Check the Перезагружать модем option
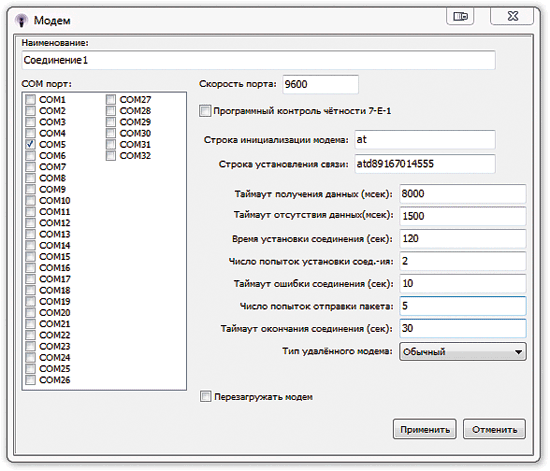The width and height of the screenshot is (550, 471). (x=206, y=397)
